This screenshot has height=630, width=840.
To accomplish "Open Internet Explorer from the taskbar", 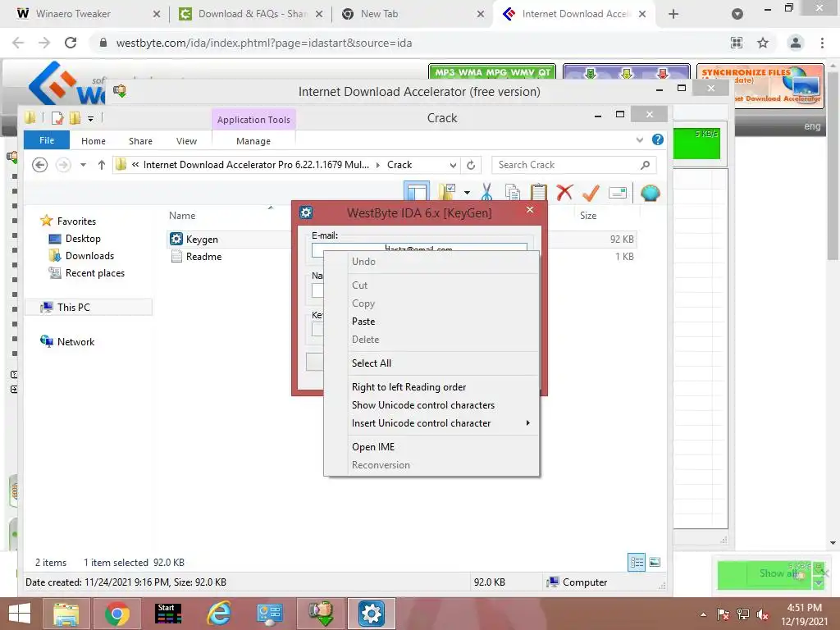I will click(x=219, y=614).
